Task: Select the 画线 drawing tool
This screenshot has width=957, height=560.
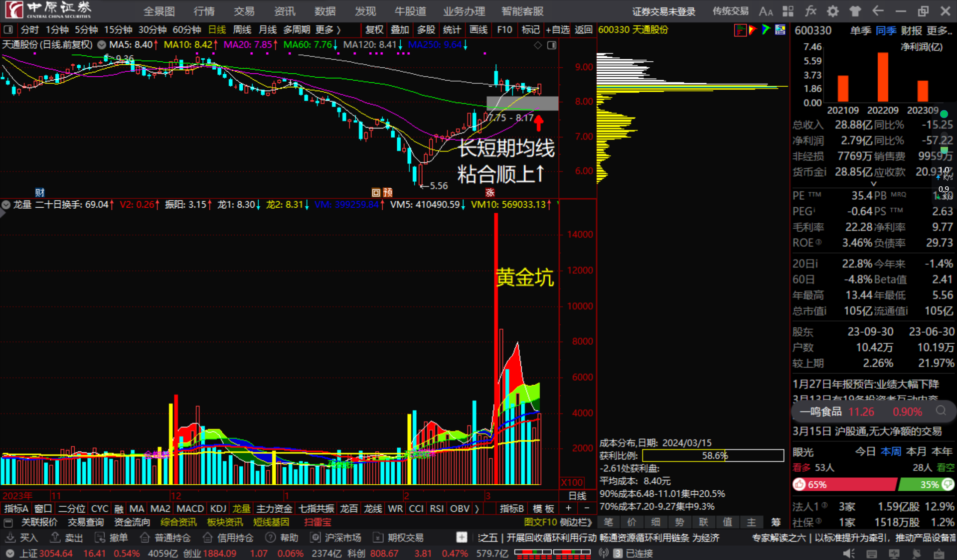Action: (478, 30)
